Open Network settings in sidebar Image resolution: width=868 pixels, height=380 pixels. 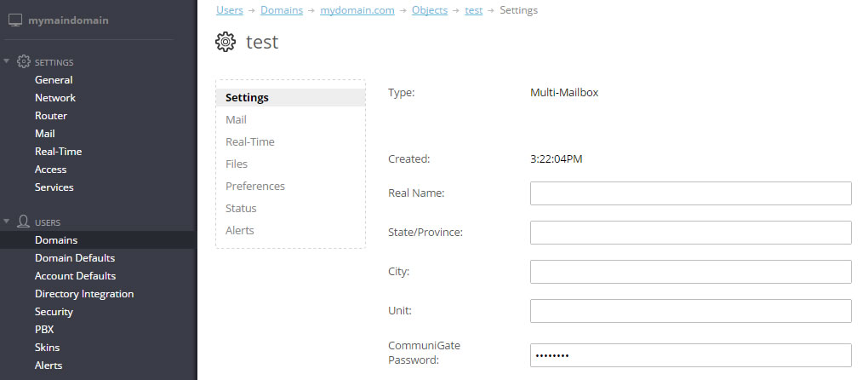[55, 97]
